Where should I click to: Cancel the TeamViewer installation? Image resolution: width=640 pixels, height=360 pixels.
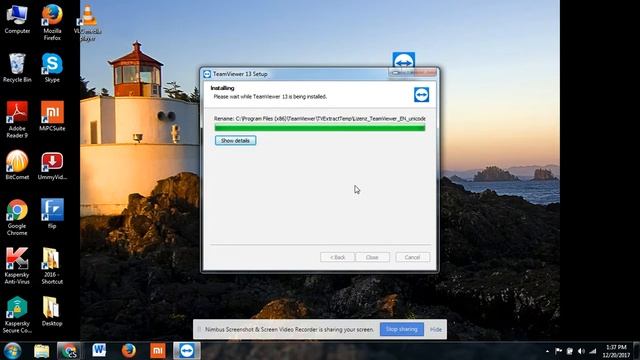pos(412,257)
